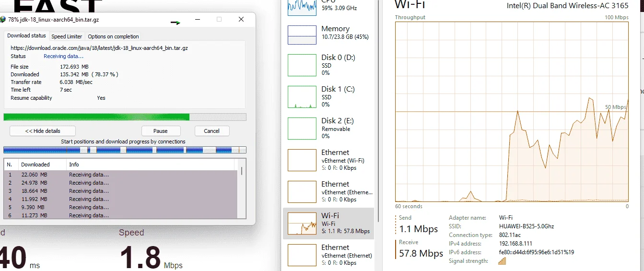Click the Wi-Fi signal strength bars icon

point(502,261)
